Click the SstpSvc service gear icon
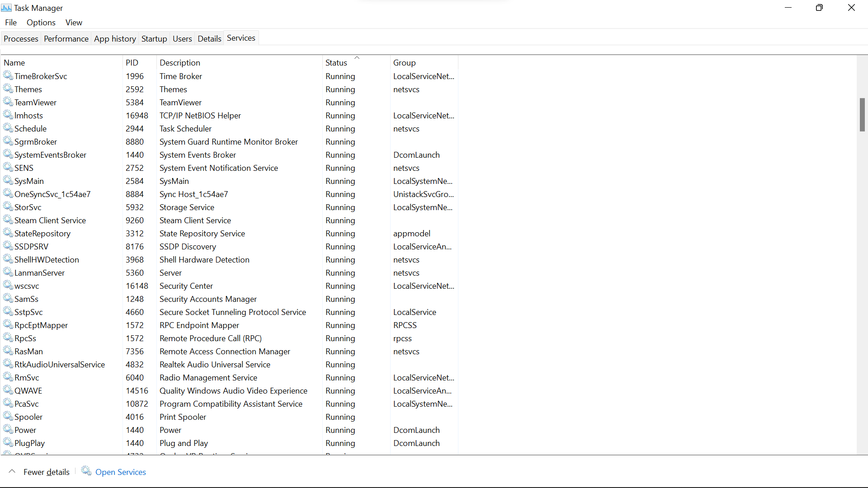 [x=8, y=311]
